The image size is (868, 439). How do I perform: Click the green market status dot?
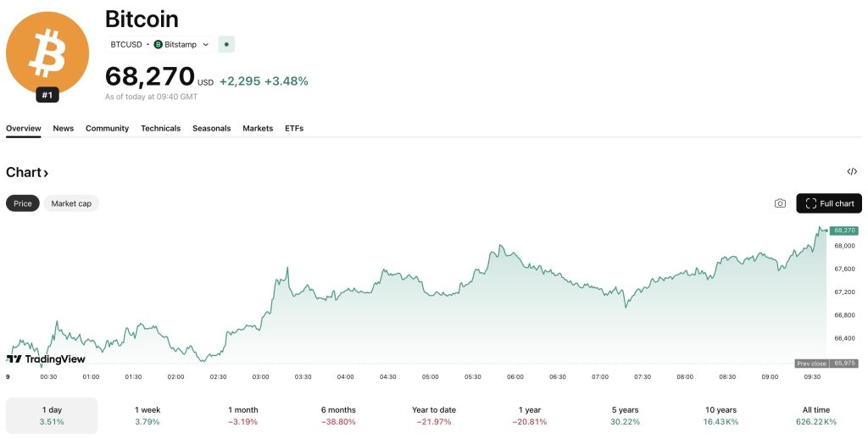[x=226, y=44]
